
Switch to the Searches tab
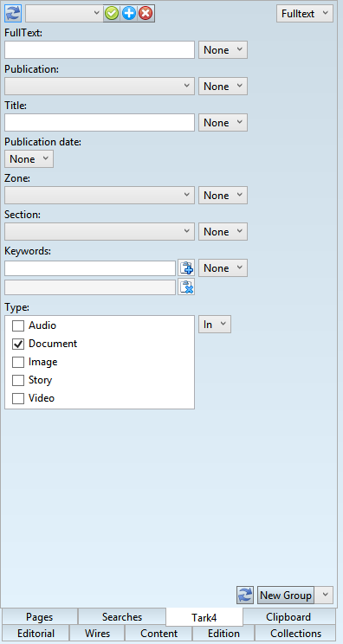pyautogui.click(x=122, y=617)
